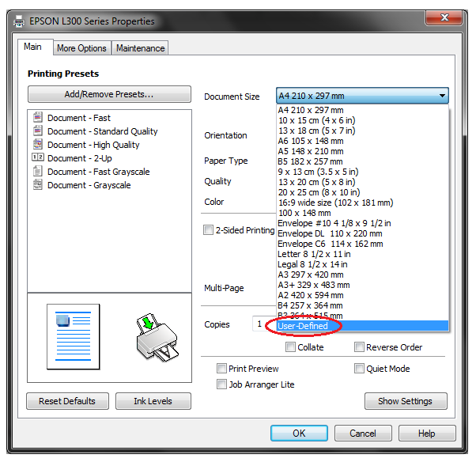Click the Reset Defaults button
Viewport: 476px width, 462px height.
[67, 401]
